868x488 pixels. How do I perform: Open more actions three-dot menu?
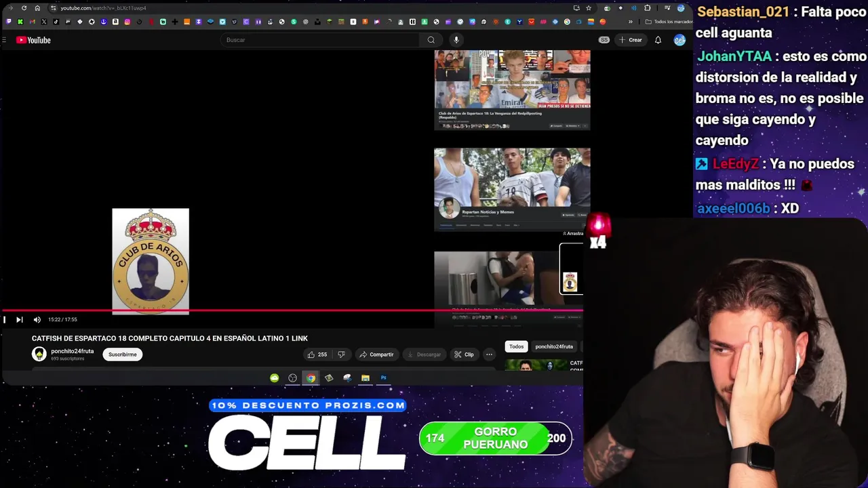[x=489, y=354]
